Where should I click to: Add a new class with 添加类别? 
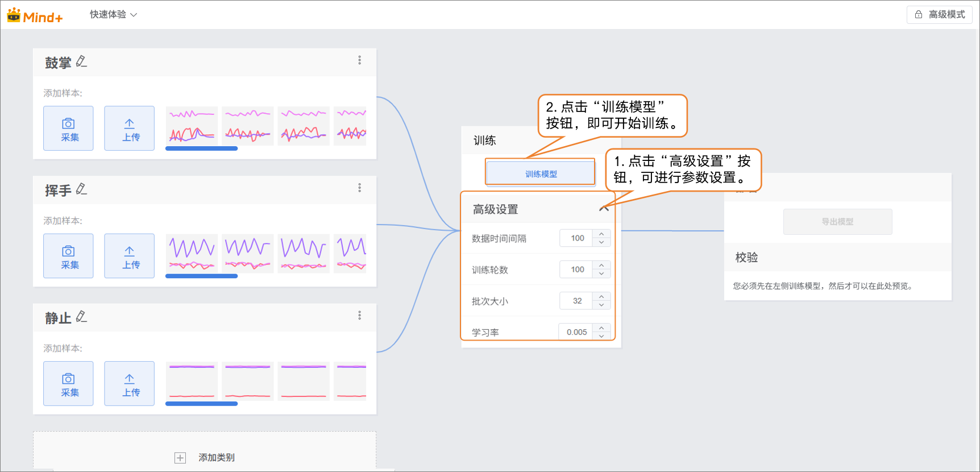205,458
